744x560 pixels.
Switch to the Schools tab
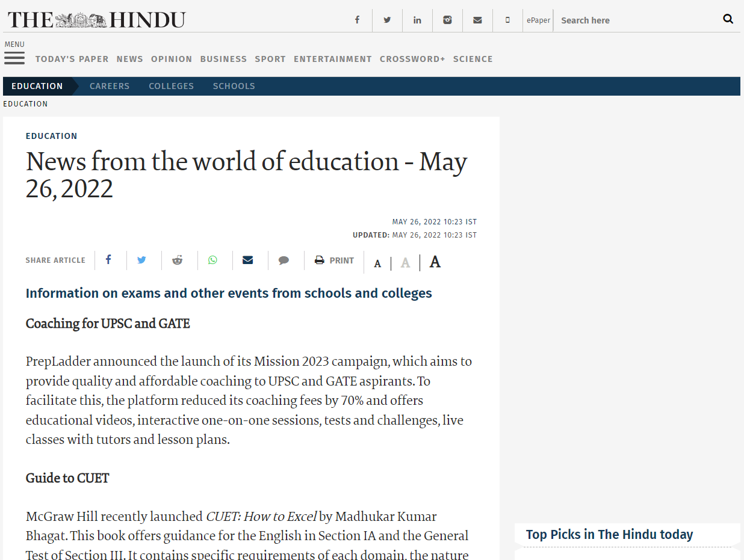tap(234, 86)
